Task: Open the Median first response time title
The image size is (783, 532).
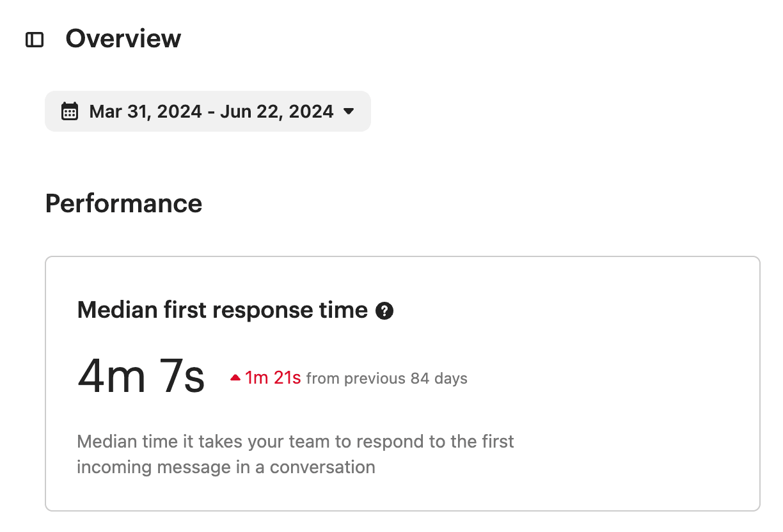Action: click(x=222, y=311)
